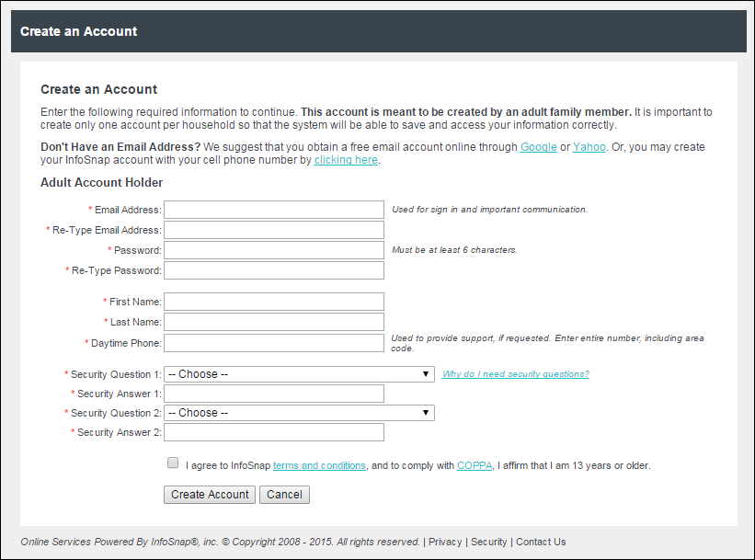Open 'Why do I need security questions?' link
This screenshot has width=755, height=560.
pos(515,374)
